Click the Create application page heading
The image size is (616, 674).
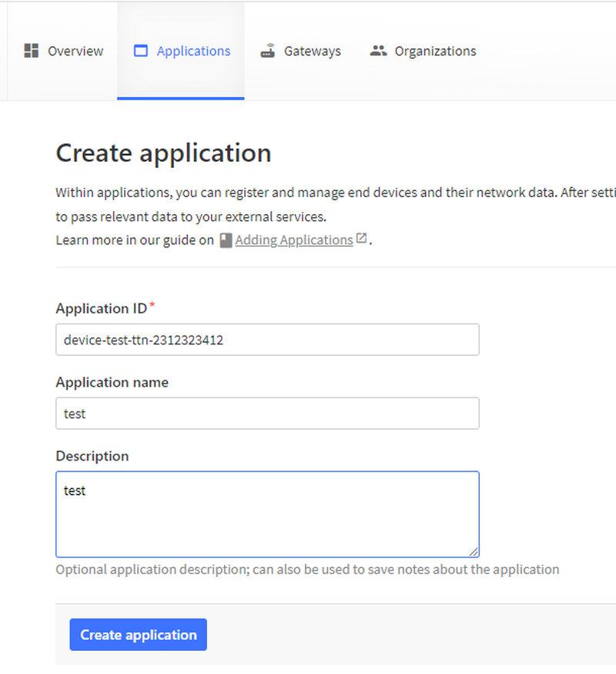coord(163,153)
